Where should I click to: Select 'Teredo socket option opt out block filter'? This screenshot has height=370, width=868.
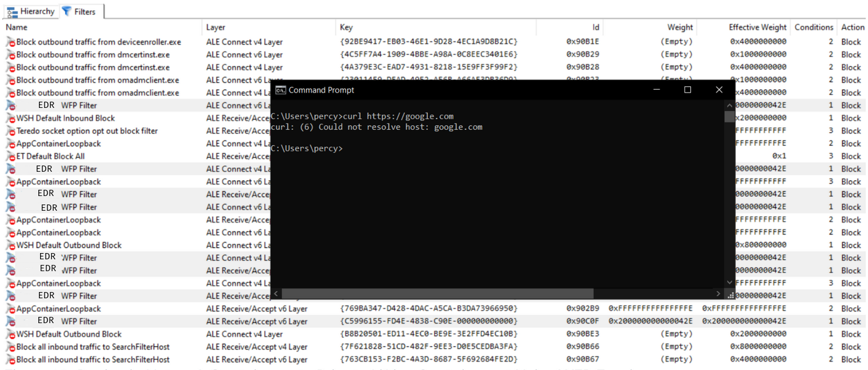click(87, 131)
